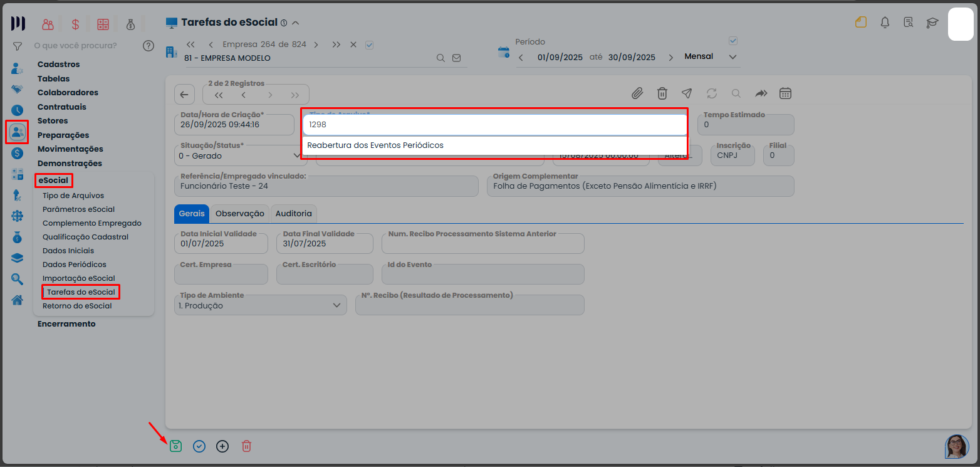Toggle the checkbox beside company navigation
Image resolution: width=980 pixels, height=467 pixels.
[x=369, y=45]
